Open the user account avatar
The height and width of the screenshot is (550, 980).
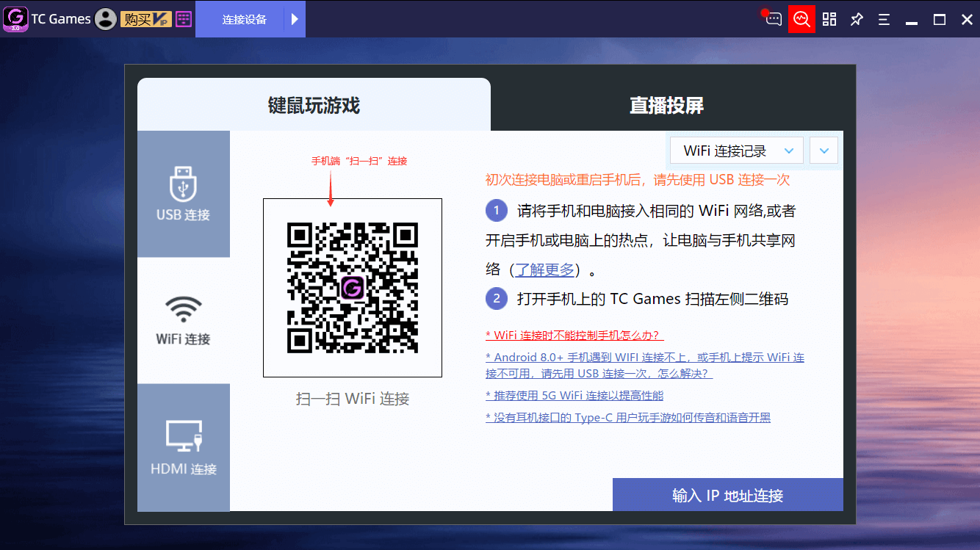(x=107, y=19)
